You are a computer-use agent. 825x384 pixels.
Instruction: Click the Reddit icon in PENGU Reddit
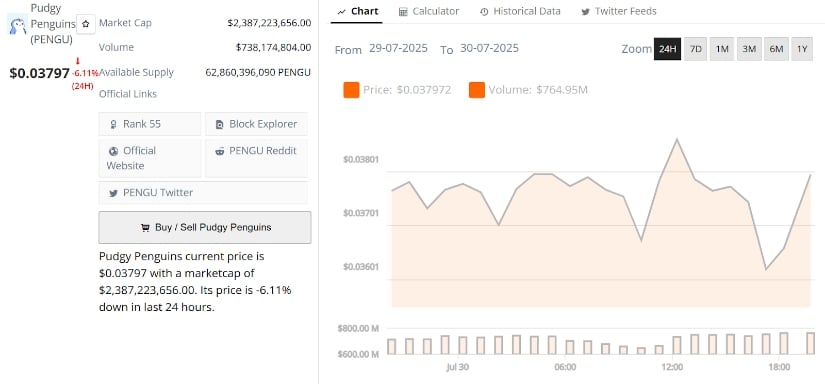coord(220,151)
